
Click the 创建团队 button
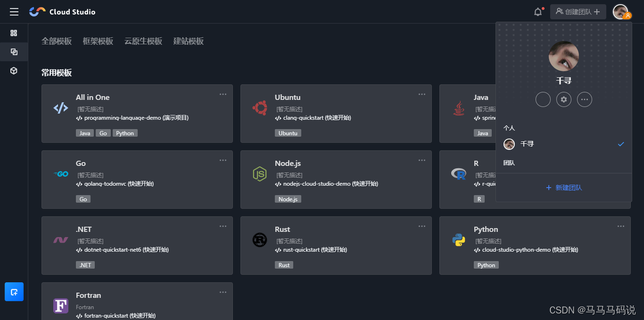578,12
